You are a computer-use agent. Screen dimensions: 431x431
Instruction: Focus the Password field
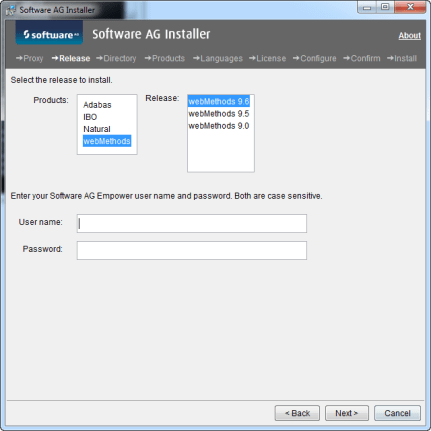(192, 250)
